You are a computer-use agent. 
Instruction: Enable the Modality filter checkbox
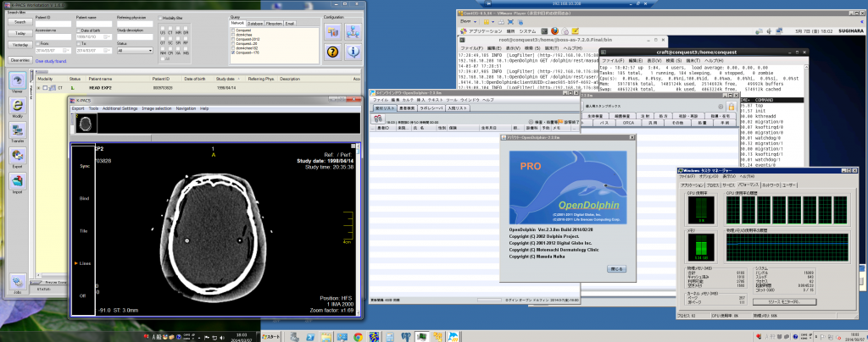pyautogui.click(x=160, y=19)
